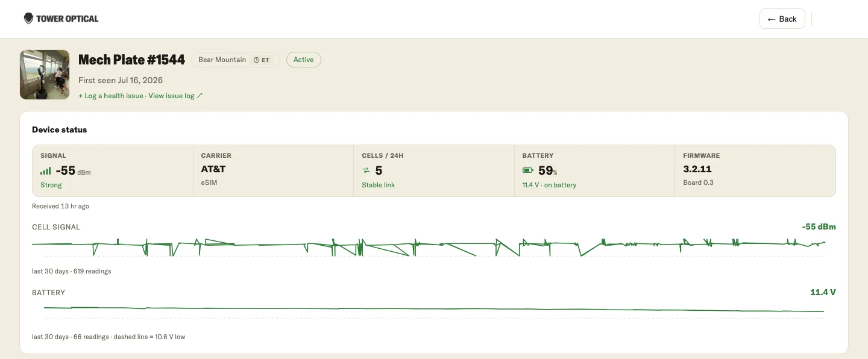Click the AT&T carrier name
The height and width of the screenshot is (359, 868).
tap(213, 169)
